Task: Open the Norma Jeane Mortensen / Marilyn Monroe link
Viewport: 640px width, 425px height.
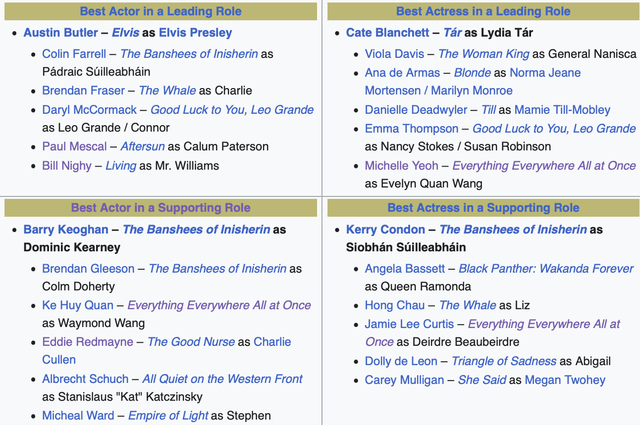Action: coord(473,82)
